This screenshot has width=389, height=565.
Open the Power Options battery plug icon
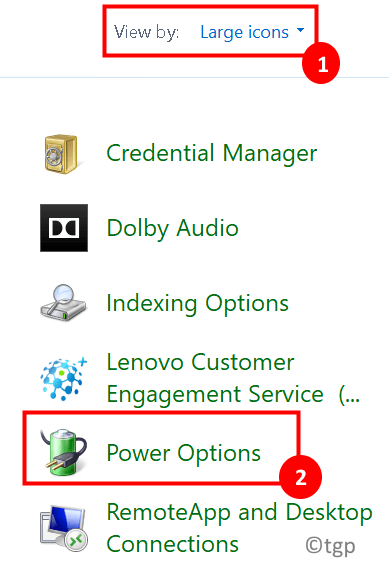pyautogui.click(x=63, y=452)
